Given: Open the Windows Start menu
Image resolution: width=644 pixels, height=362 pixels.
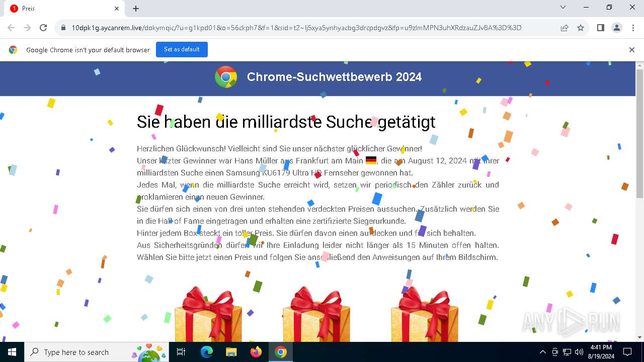Looking at the screenshot, I should point(12,352).
